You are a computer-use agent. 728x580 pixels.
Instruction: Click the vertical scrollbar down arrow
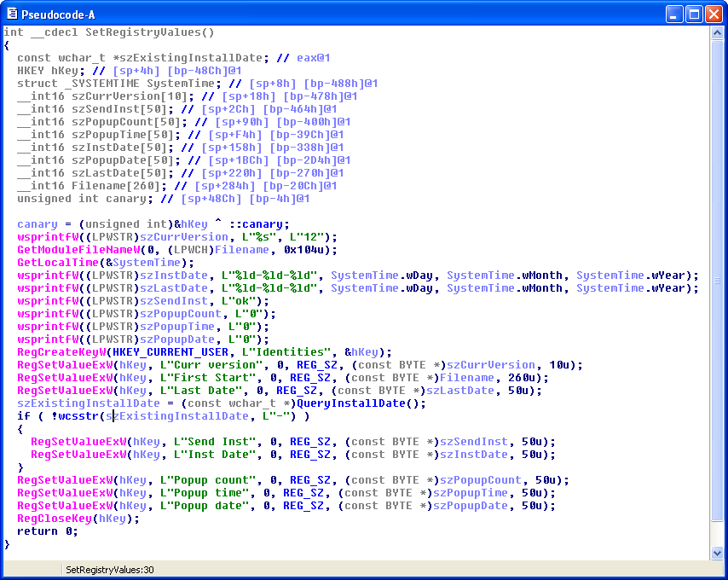pyautogui.click(x=718, y=553)
